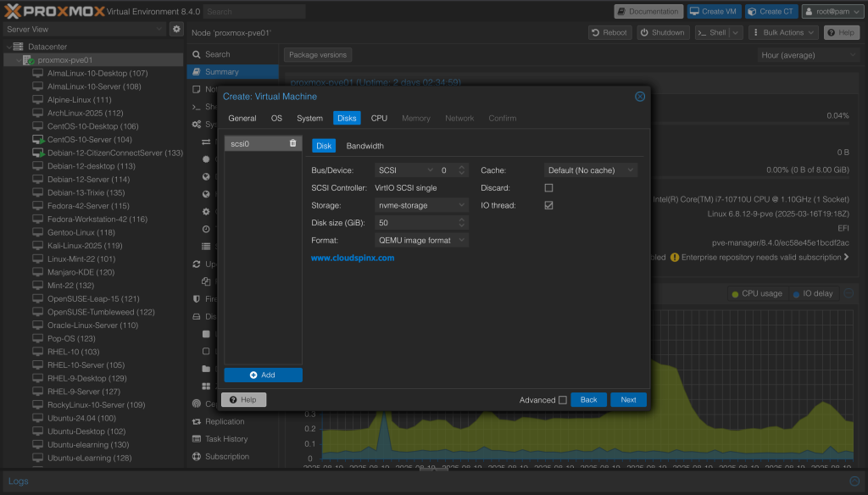Switch to the CPU tab

pyautogui.click(x=379, y=119)
